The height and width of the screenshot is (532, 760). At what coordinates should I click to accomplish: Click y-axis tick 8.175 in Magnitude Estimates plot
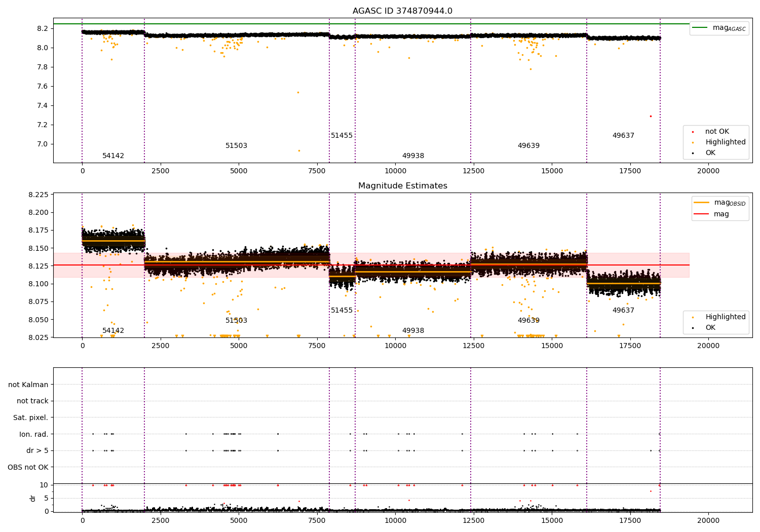click(38, 231)
